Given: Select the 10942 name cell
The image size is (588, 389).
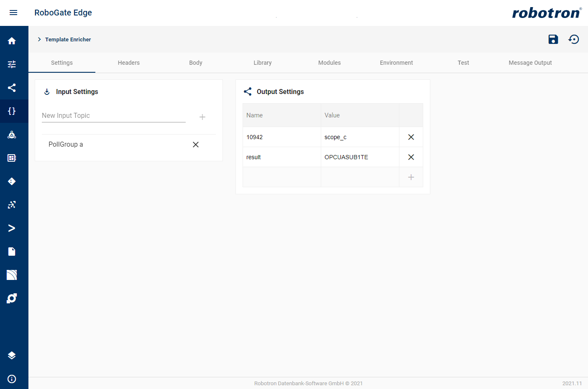Looking at the screenshot, I should point(282,137).
